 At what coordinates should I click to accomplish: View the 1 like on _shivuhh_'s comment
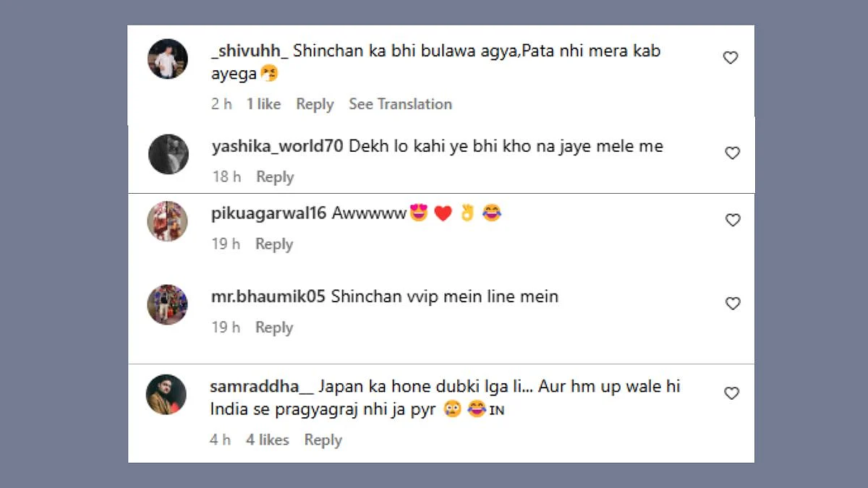tap(263, 104)
